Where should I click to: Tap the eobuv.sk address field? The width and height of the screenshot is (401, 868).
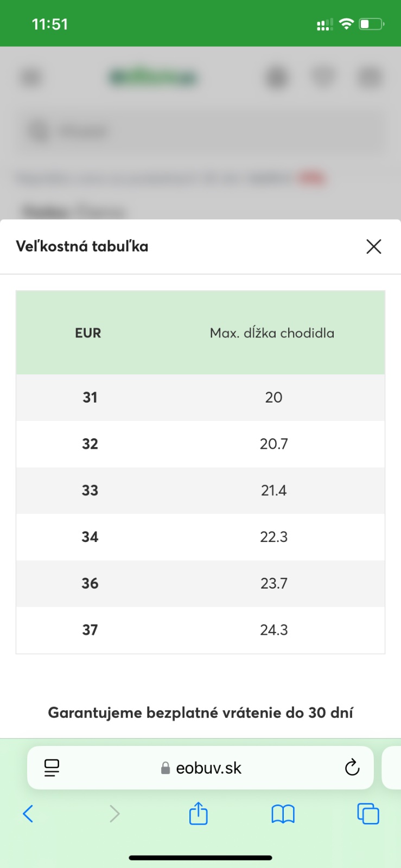click(201, 768)
